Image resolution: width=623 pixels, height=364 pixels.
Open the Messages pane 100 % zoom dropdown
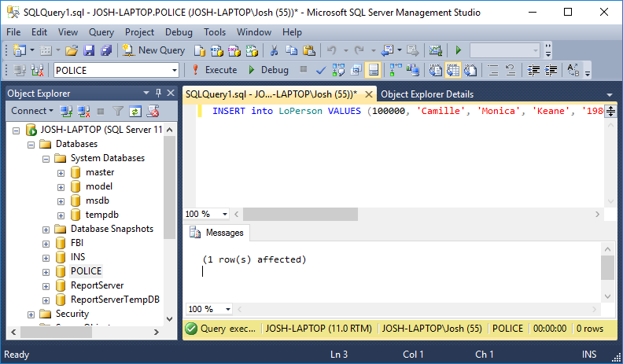(x=228, y=309)
